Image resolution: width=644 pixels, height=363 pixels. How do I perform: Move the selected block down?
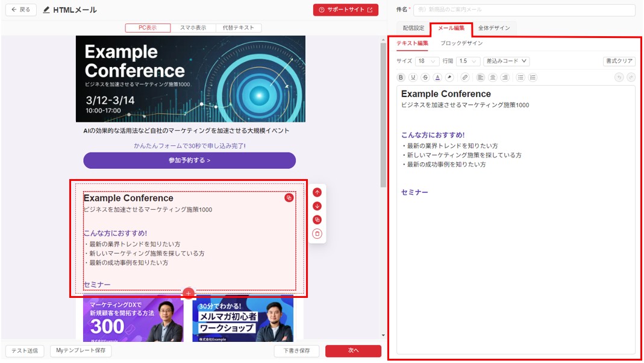[x=317, y=206]
